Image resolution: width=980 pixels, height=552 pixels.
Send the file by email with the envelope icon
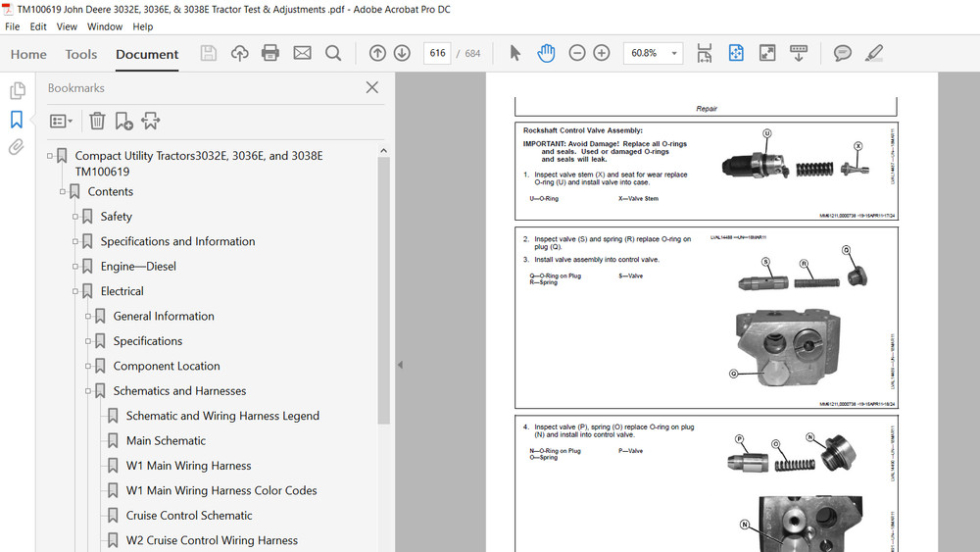302,53
